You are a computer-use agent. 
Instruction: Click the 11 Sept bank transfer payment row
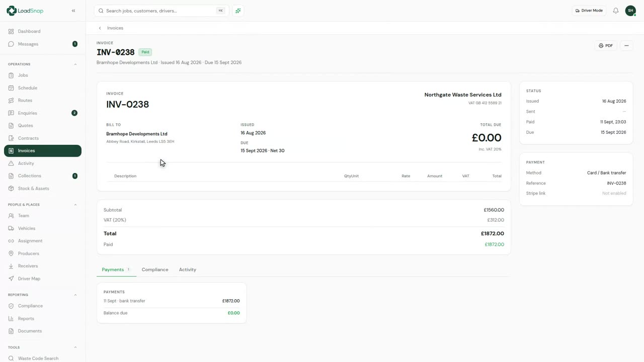pyautogui.click(x=172, y=301)
